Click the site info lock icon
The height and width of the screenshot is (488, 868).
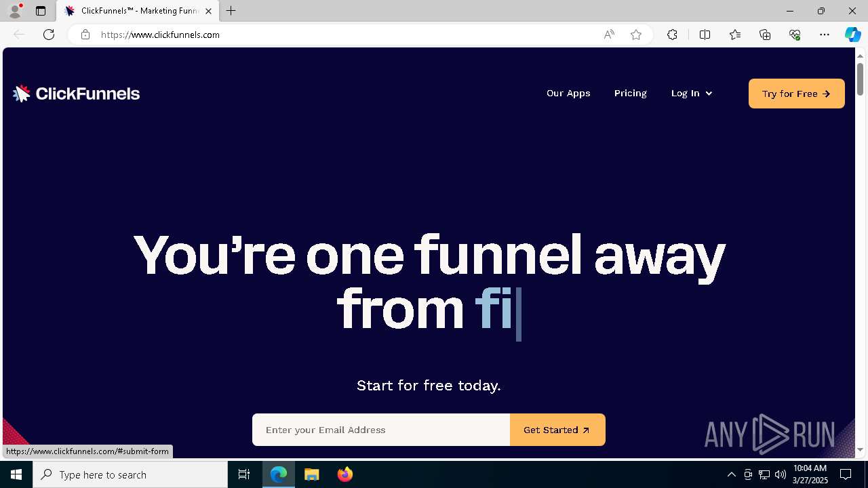(85, 35)
